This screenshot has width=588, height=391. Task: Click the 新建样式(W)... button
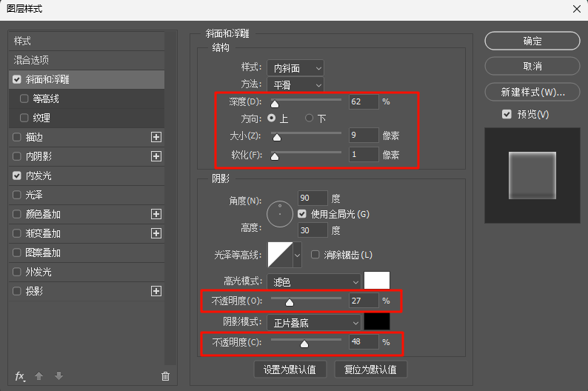pos(532,93)
